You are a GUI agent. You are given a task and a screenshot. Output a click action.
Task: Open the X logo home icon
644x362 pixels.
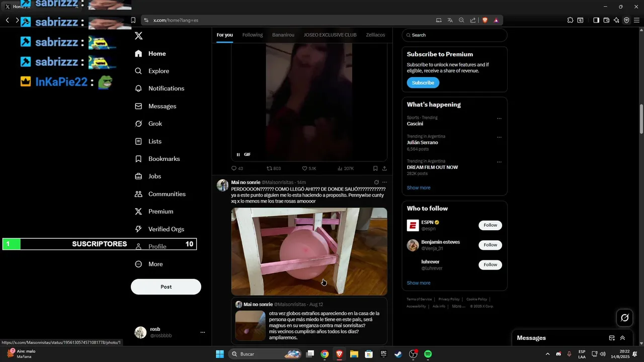click(x=138, y=36)
